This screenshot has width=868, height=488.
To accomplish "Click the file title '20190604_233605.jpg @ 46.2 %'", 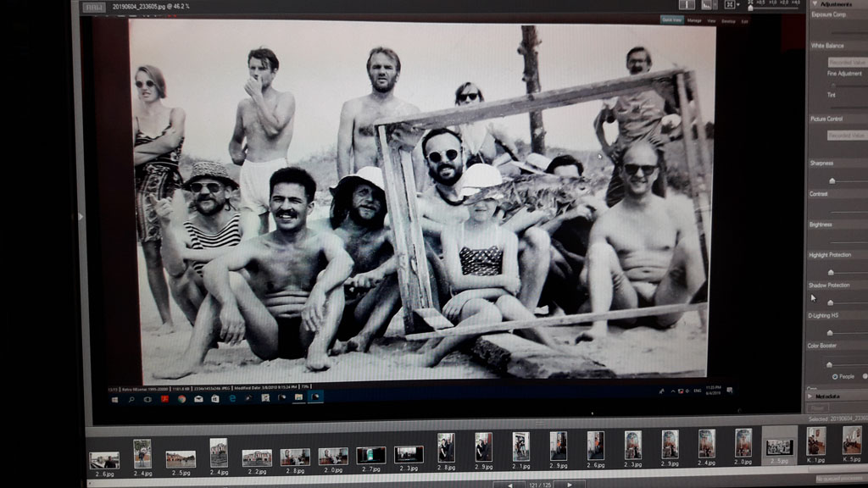I will [x=151, y=7].
